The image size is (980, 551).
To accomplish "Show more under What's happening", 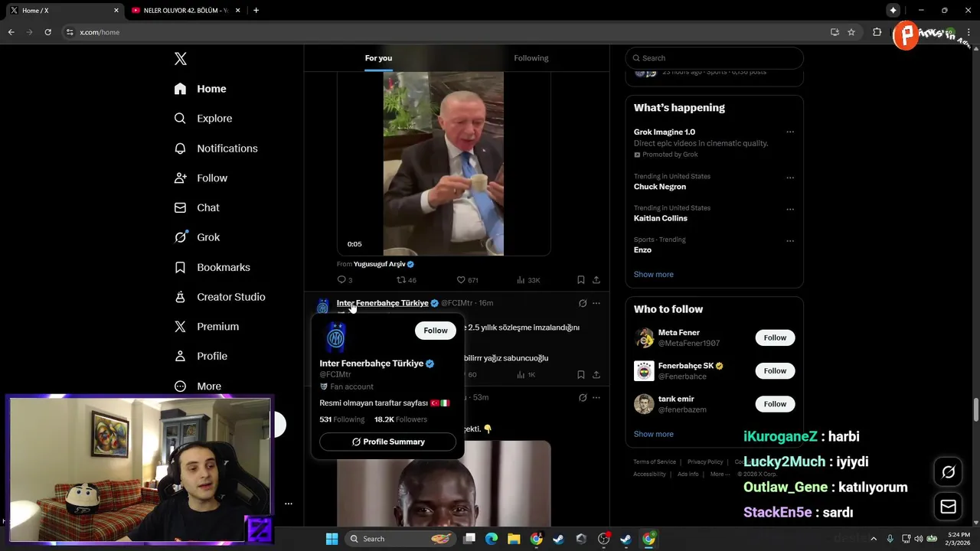I will 653,275.
